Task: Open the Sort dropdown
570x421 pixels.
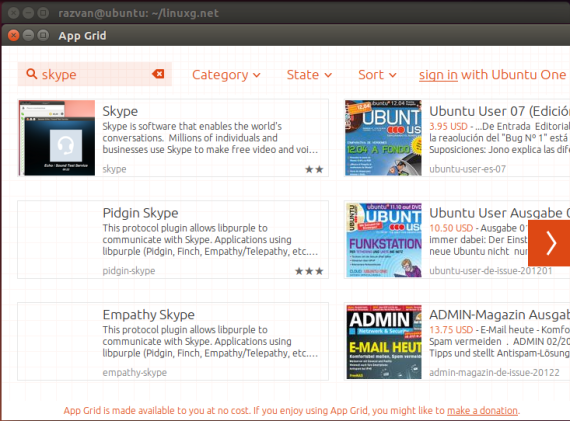Action: (x=377, y=75)
